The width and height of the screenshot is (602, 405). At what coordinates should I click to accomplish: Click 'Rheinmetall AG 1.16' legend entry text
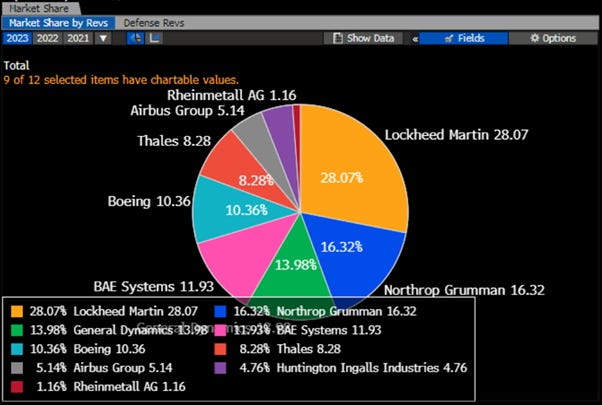click(129, 387)
